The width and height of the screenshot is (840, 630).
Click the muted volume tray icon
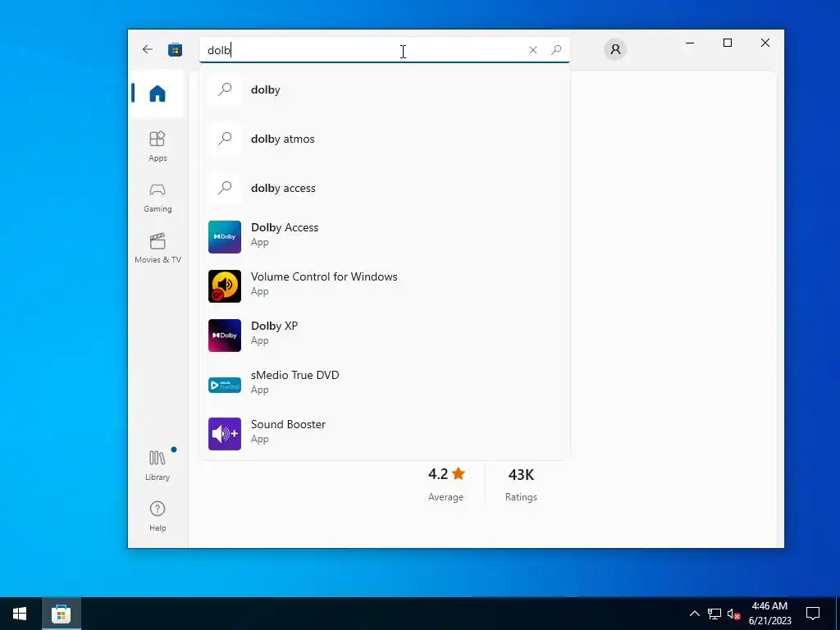pos(733,614)
